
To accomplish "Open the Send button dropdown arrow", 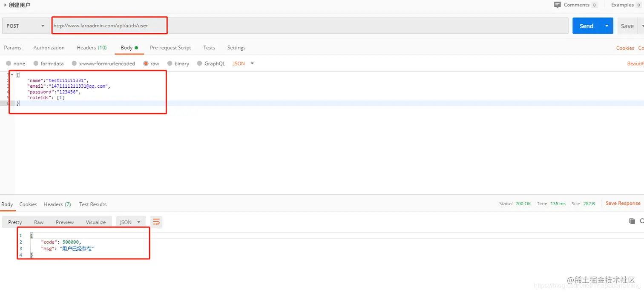I will (x=607, y=26).
